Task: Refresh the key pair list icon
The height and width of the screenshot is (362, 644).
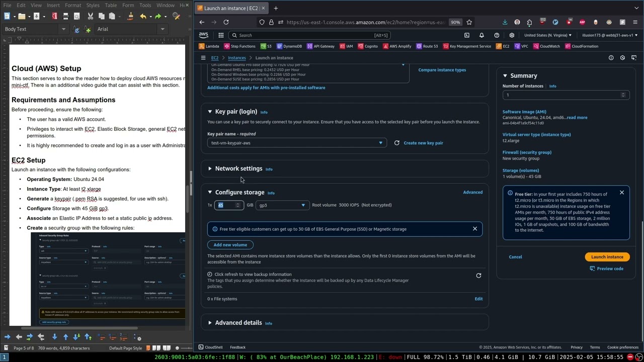Action: tap(396, 143)
